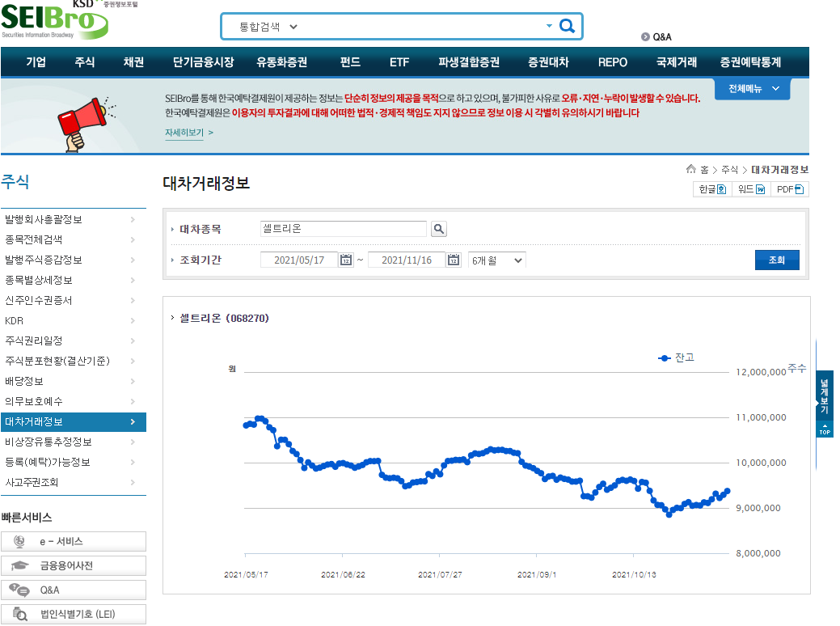The image size is (840, 626).
Task: Open the 주식 top menu
Action: [x=85, y=62]
